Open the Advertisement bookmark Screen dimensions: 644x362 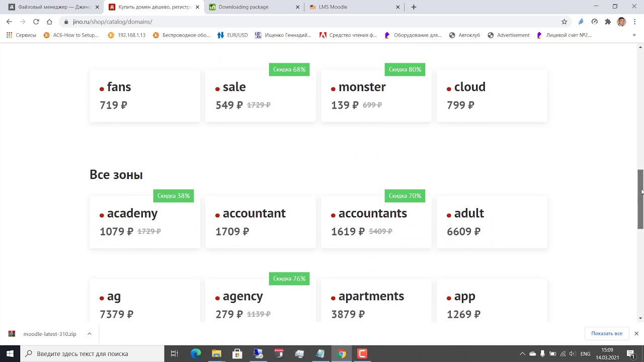pyautogui.click(x=508, y=35)
